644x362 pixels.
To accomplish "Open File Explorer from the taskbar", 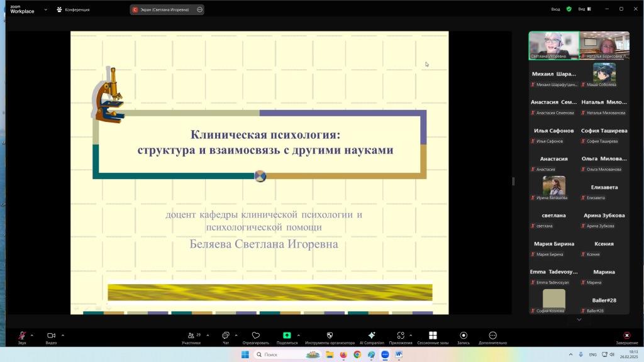I will 330,354.
